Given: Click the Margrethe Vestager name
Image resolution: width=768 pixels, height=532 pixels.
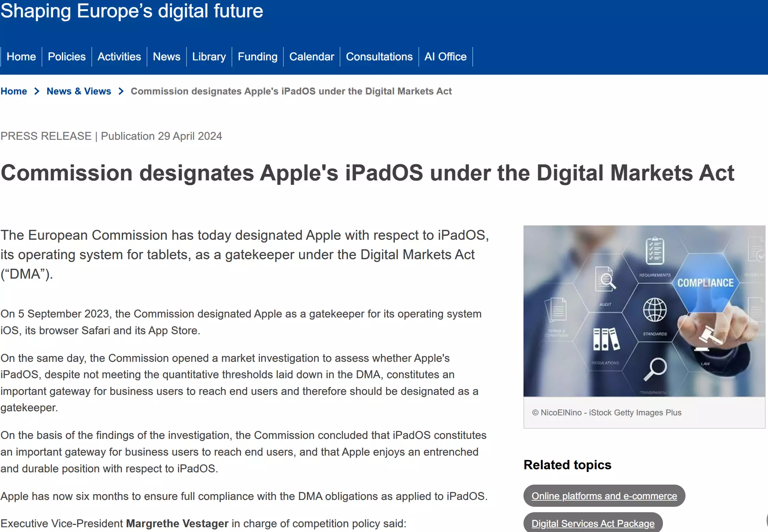Looking at the screenshot, I should [177, 523].
